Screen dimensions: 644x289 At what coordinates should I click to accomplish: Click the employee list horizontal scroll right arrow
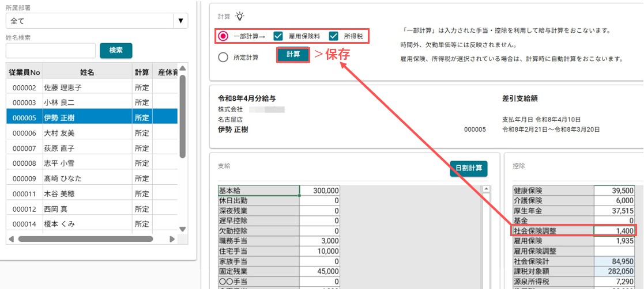(172, 239)
